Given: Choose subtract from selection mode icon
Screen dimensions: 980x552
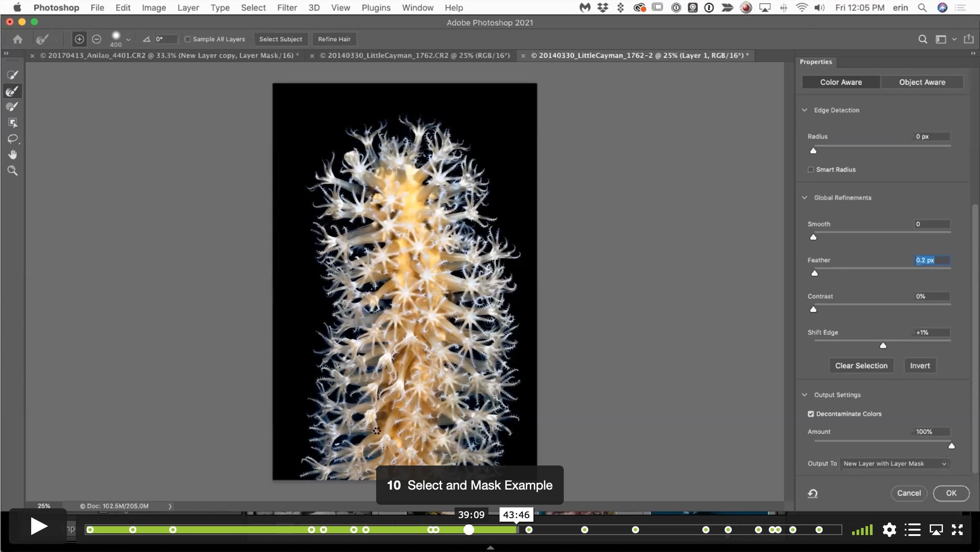Looking at the screenshot, I should (x=96, y=39).
